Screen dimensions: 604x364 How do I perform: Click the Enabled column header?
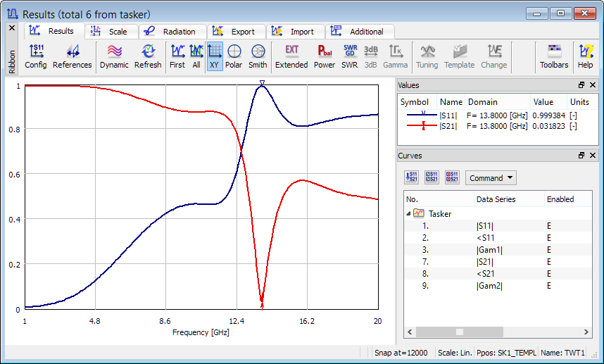[x=568, y=199]
